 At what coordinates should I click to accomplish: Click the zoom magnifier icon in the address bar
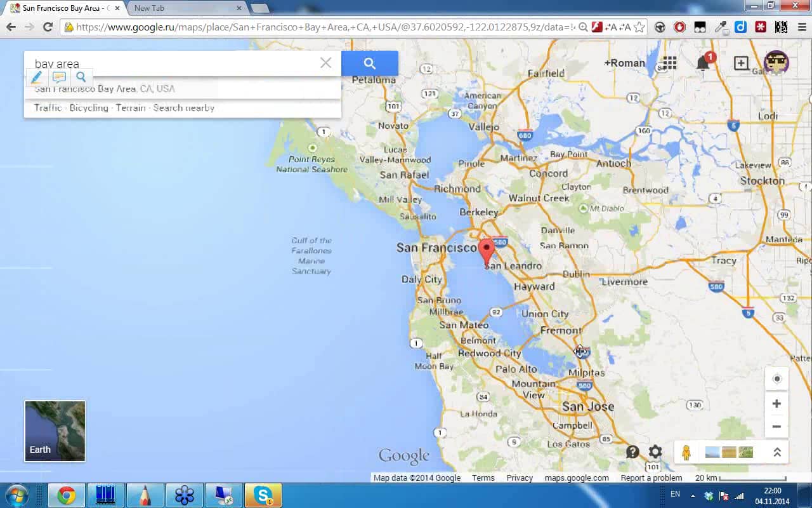point(583,27)
